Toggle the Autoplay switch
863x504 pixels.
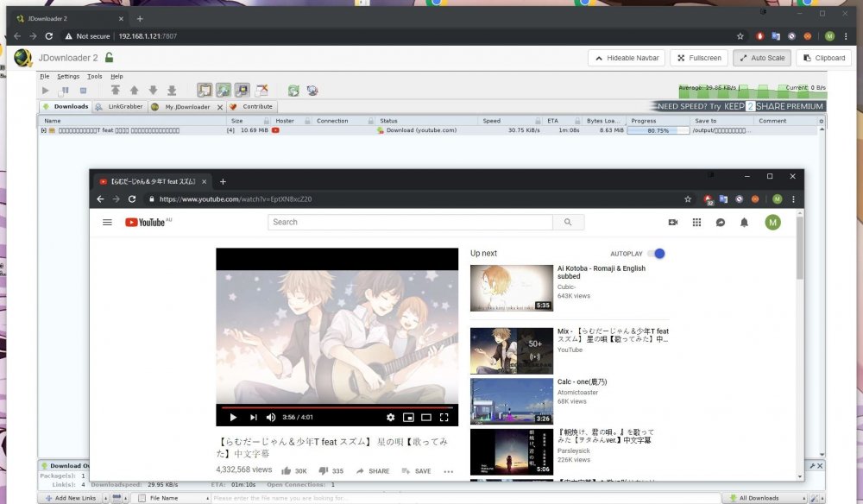point(656,254)
